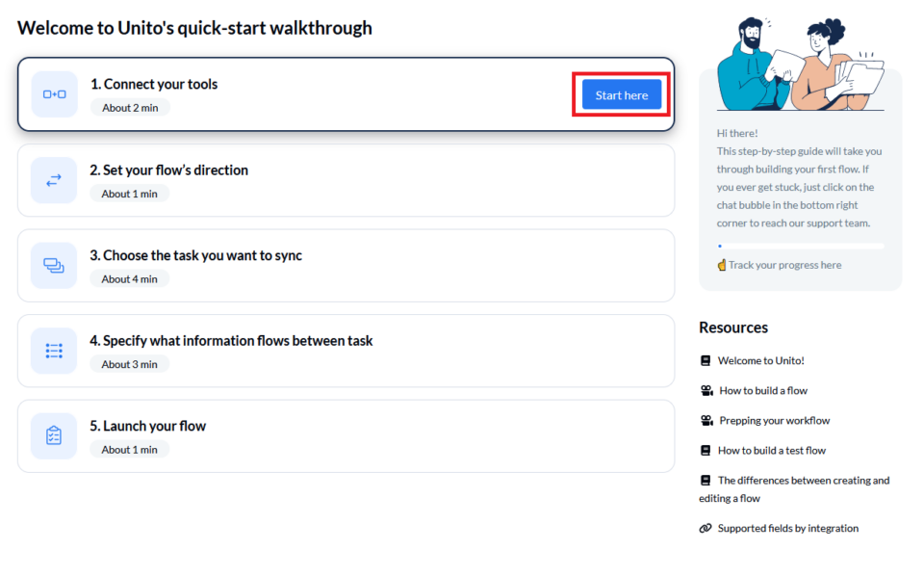Click the Specify information list icon
Viewport: 924px width, 576px height.
tap(54, 351)
